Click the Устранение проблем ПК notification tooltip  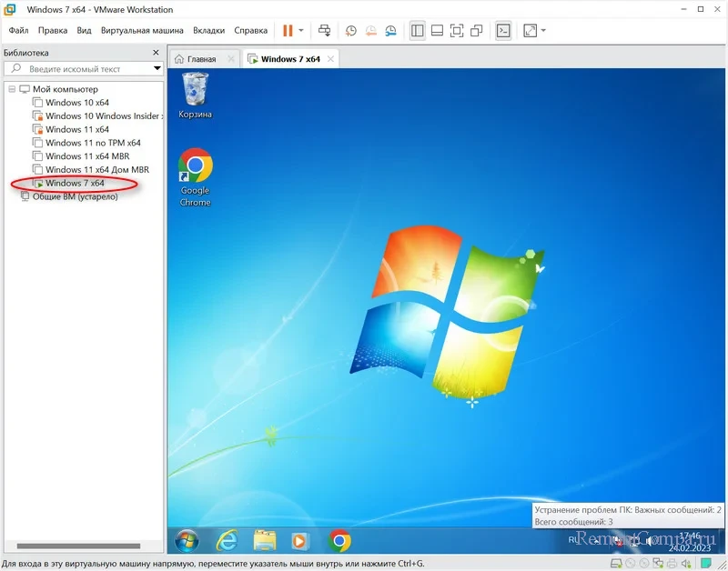628,516
